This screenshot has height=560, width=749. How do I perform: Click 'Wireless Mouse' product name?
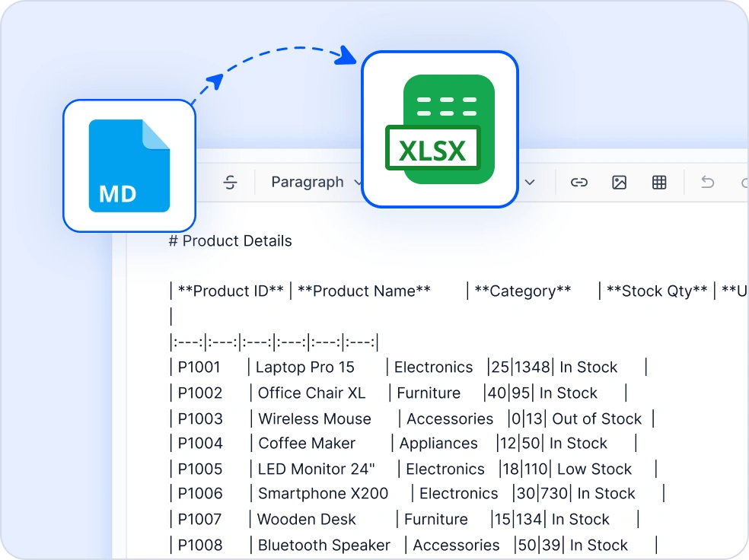coord(315,418)
